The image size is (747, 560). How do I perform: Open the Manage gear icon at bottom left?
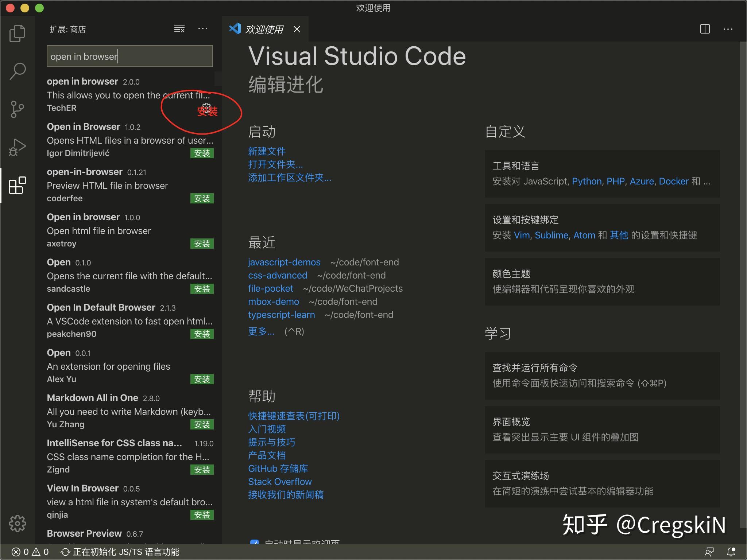(x=17, y=524)
